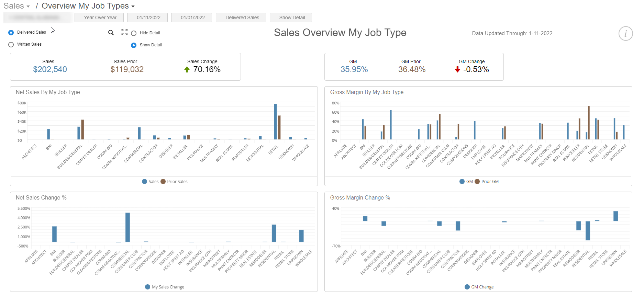644x296 pixels.
Task: Choose the Hide Detail radio option
Action: click(x=134, y=33)
